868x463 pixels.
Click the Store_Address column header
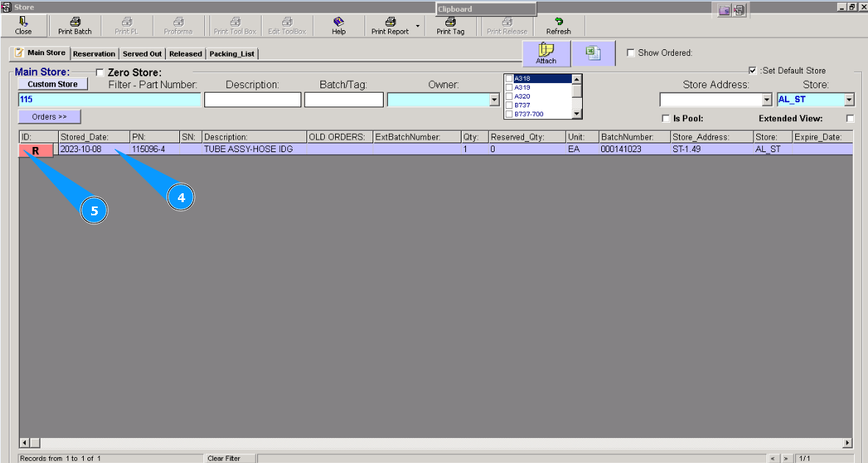coord(712,137)
